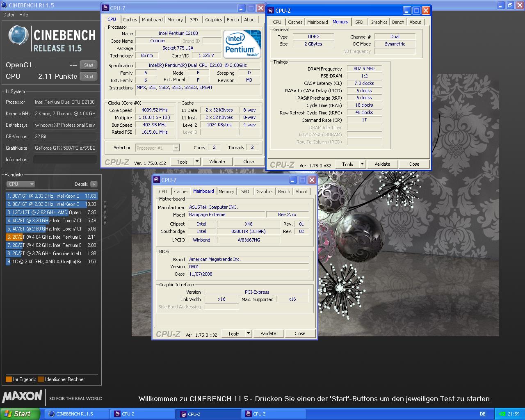Select ranking row 1C @ 2.40 GHz AMD Athlon

tap(52, 262)
